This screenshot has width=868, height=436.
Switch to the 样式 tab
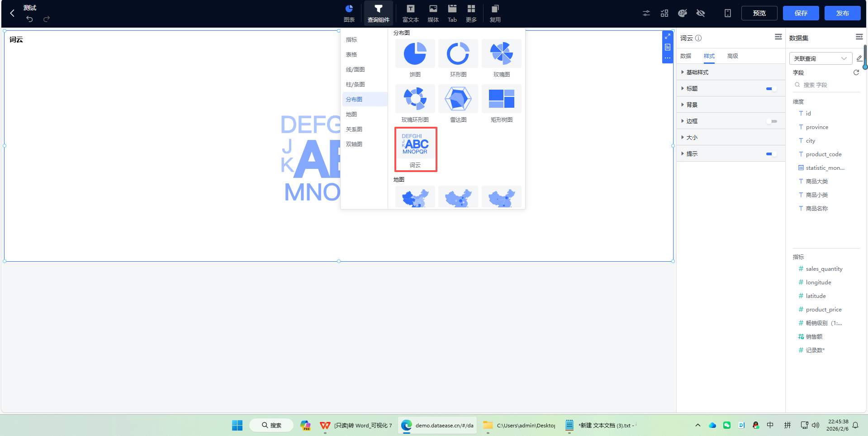click(x=709, y=56)
